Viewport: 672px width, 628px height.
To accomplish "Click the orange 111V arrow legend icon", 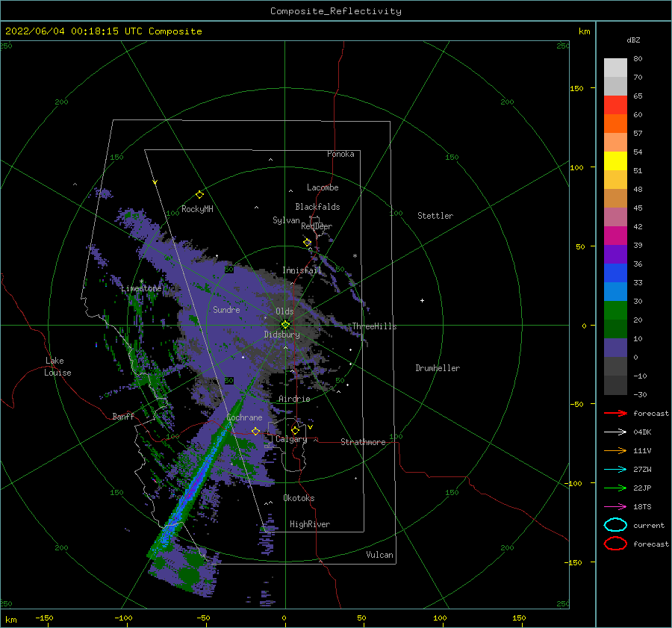I will coord(615,450).
